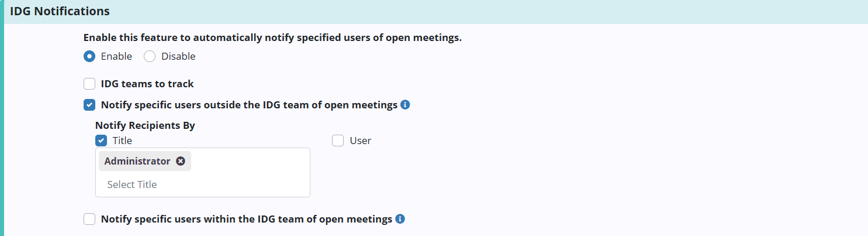
Task: Click the 'IDG teams to track' label text
Action: (x=147, y=84)
